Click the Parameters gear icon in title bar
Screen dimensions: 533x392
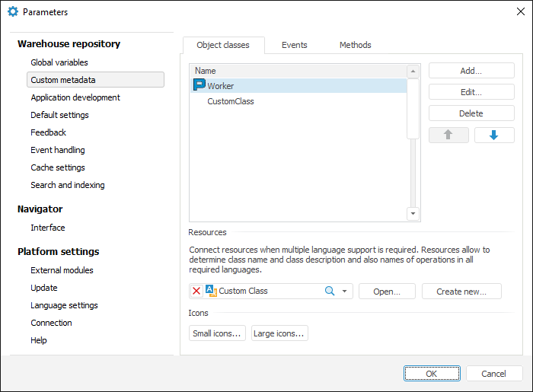tap(12, 11)
